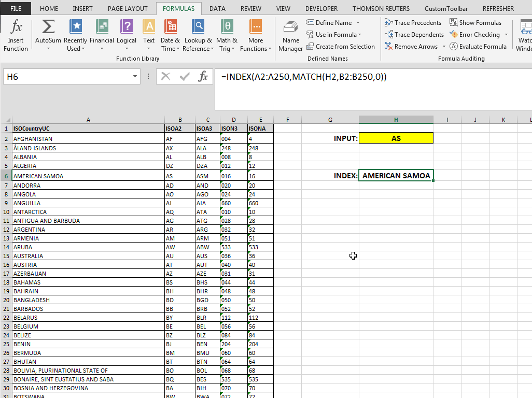
Task: Toggle Show Formulas mode
Action: [475, 23]
